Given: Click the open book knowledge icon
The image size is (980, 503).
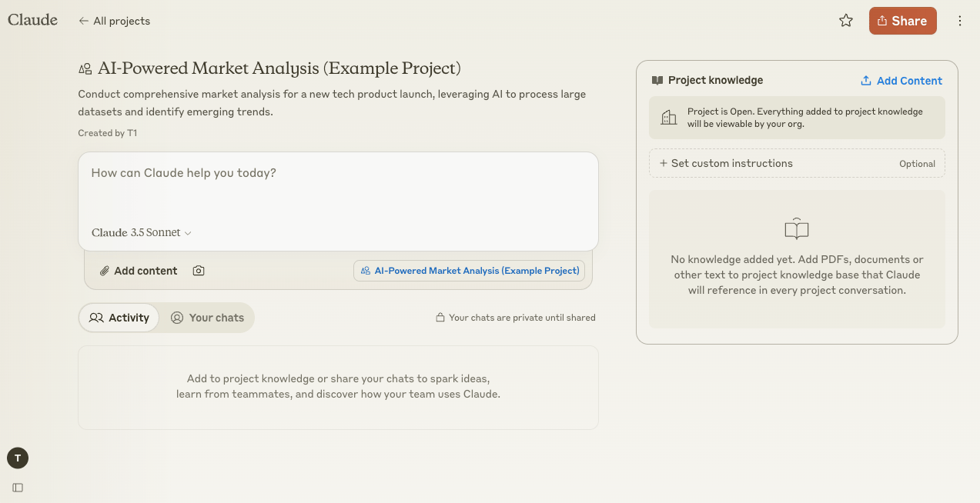Looking at the screenshot, I should [796, 229].
